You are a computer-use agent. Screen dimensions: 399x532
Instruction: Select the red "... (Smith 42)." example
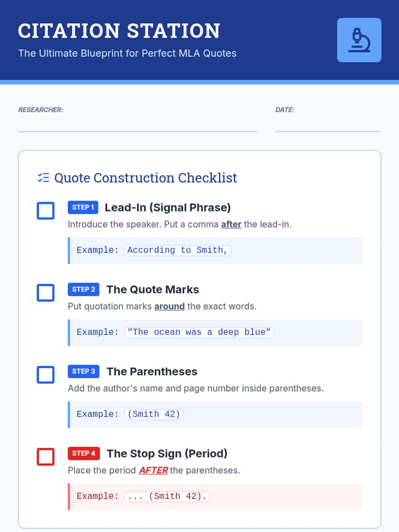[167, 496]
